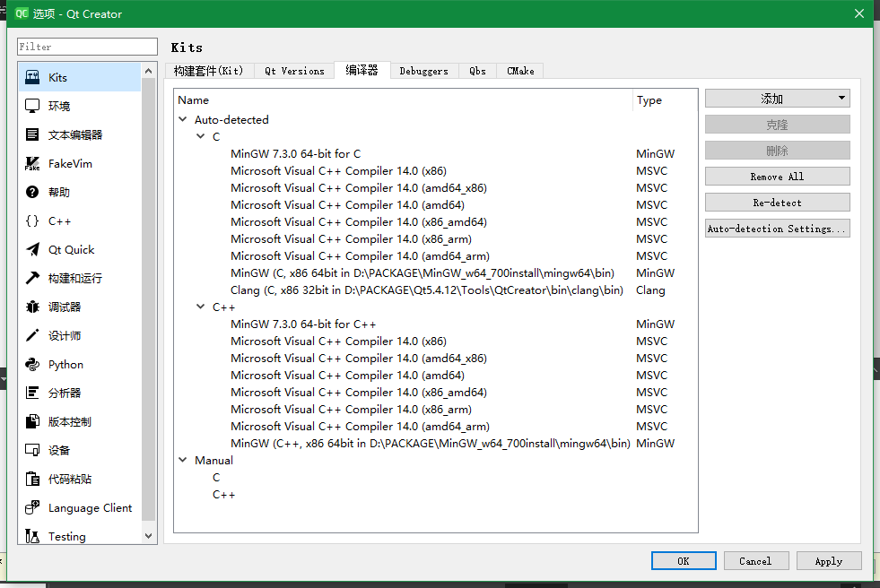Open the Debuggers tab
This screenshot has width=880, height=588.
click(x=423, y=70)
